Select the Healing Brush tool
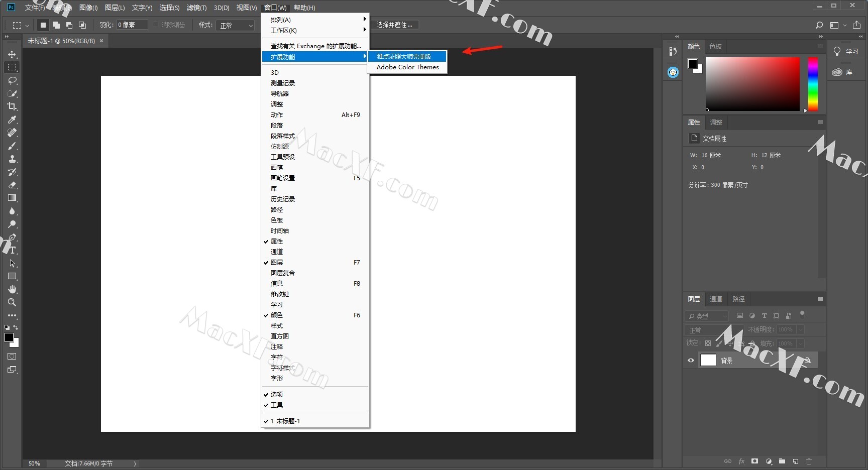The image size is (868, 470). click(12, 133)
